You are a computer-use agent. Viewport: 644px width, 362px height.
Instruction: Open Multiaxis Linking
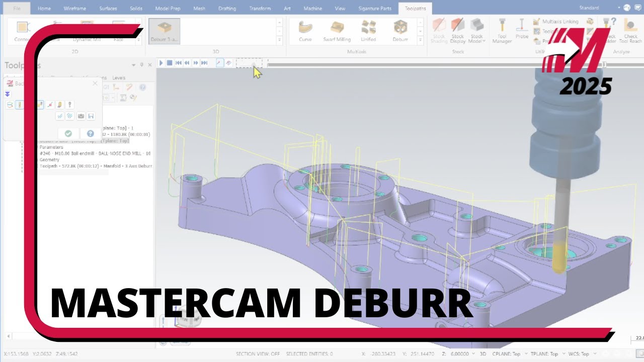555,22
